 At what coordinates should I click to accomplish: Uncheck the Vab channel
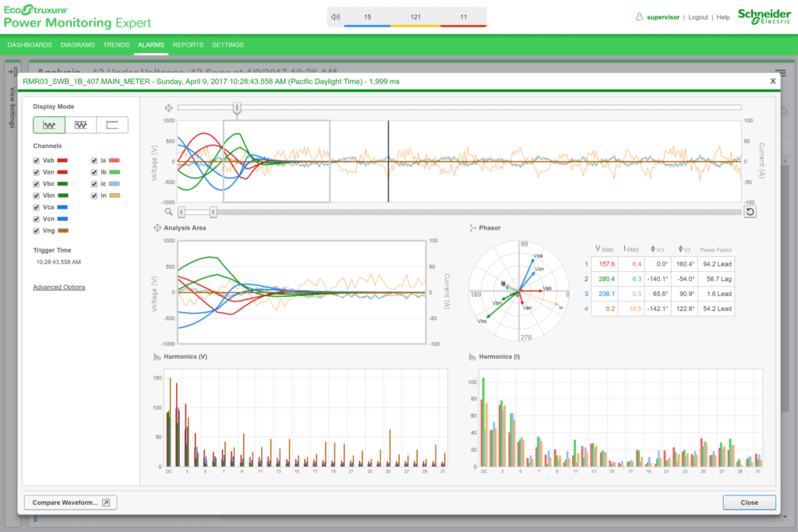click(35, 160)
